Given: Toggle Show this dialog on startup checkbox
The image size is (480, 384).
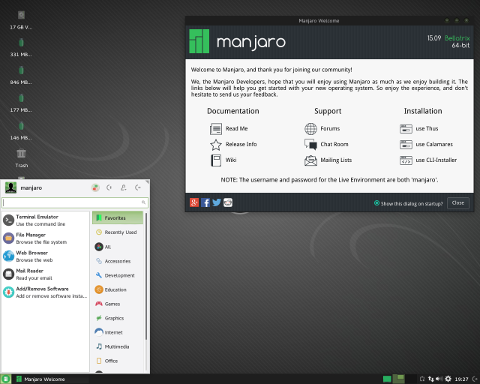Looking at the screenshot, I should pyautogui.click(x=377, y=203).
